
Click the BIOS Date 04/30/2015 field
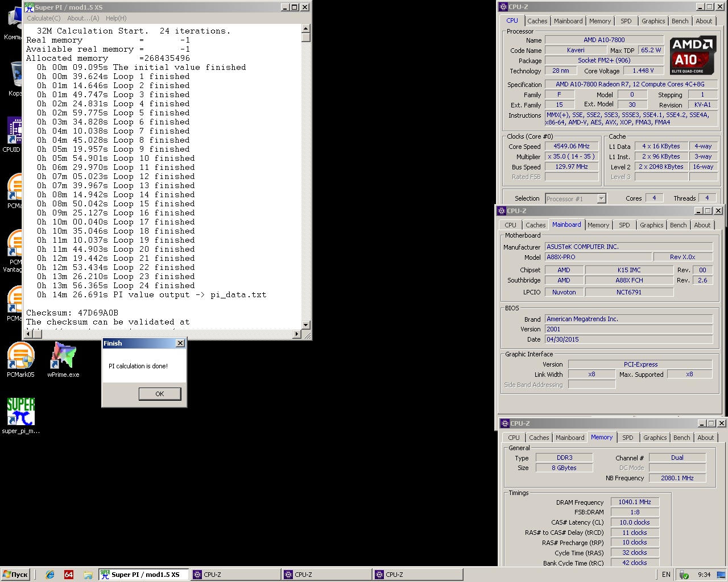point(628,339)
